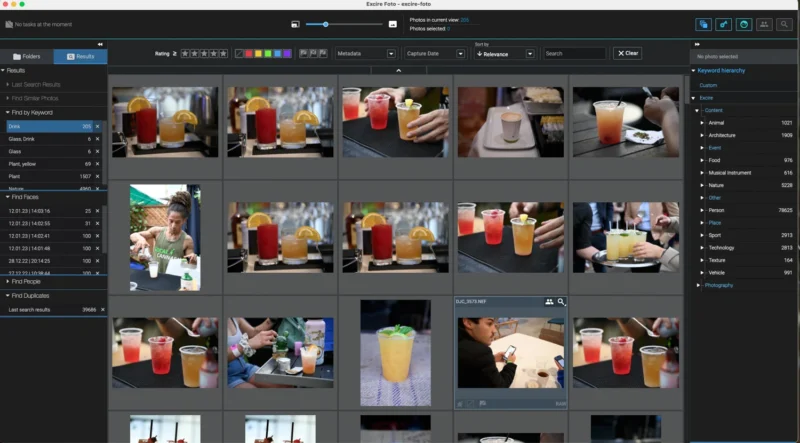The width and height of the screenshot is (800, 443).
Task: Remove the Glass, Drink search entry
Action: click(x=97, y=139)
